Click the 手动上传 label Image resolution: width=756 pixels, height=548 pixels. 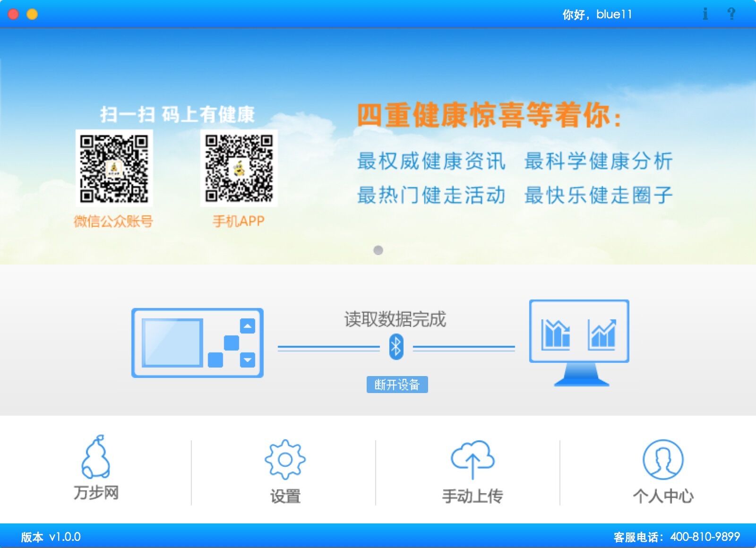[472, 496]
